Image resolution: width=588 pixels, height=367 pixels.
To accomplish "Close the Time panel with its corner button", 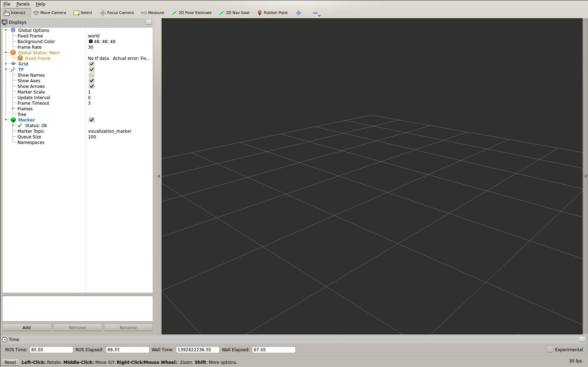I will (x=582, y=339).
